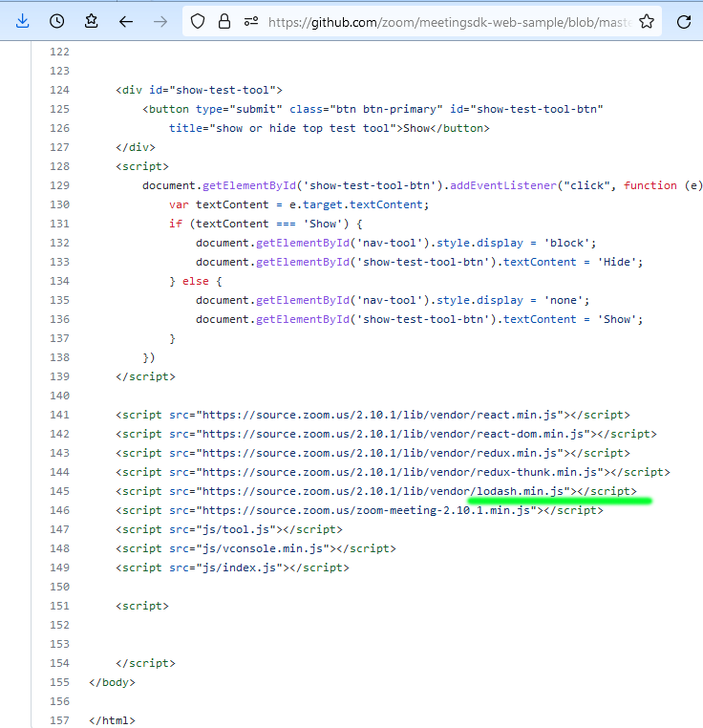Click the bookmarks star-tray toolbar icon
This screenshot has height=728, width=703.
click(x=91, y=21)
